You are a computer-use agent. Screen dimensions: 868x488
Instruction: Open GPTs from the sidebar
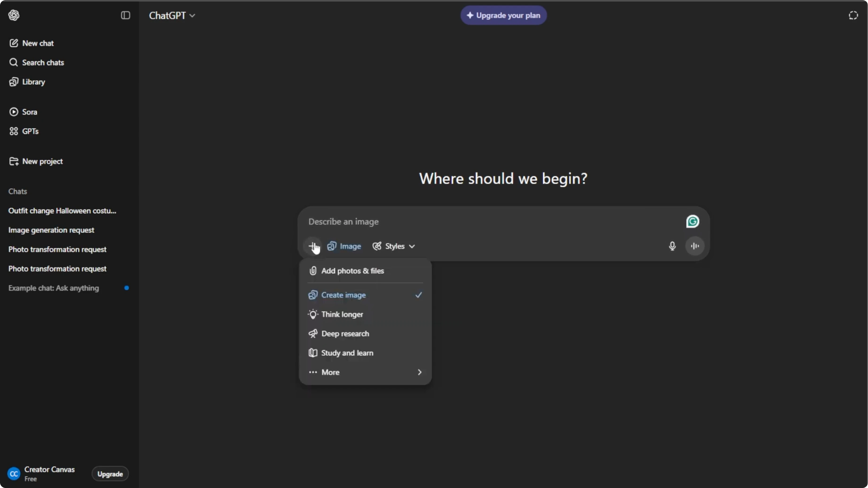point(69,131)
